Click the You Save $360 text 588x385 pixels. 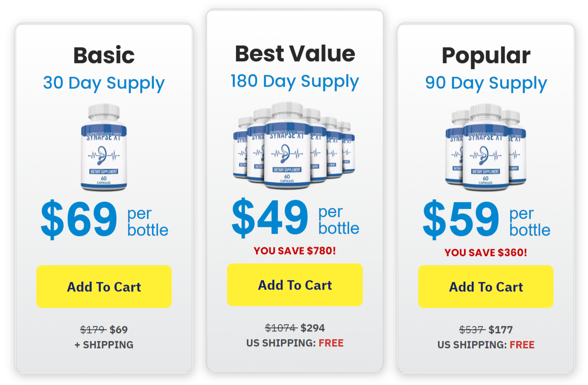(486, 252)
